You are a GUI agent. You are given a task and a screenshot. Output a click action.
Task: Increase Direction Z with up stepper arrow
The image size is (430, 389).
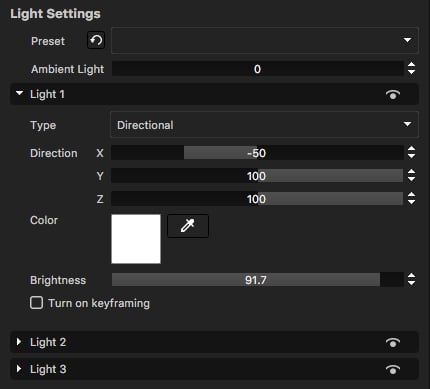click(x=411, y=195)
